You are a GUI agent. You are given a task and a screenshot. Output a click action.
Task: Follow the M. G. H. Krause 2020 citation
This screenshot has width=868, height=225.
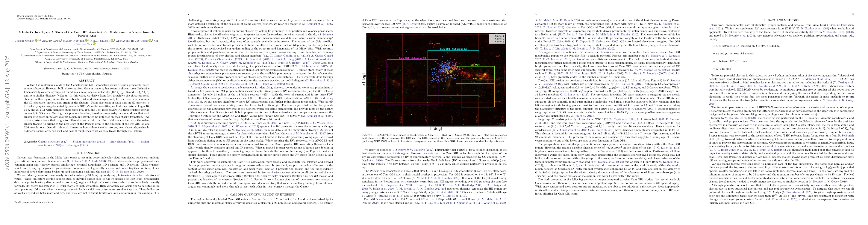(x=125, y=172)
